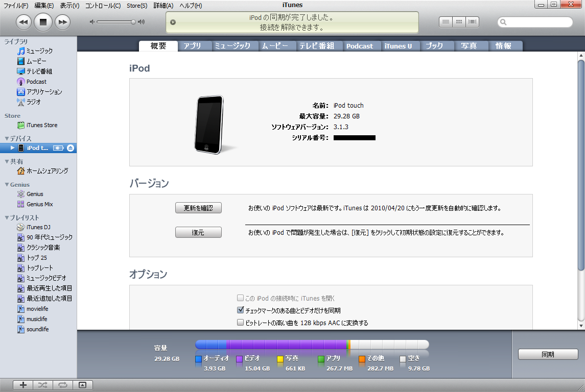Viewport: 585px width, 392px height.
Task: Eject the iPod touch device
Action: point(71,148)
